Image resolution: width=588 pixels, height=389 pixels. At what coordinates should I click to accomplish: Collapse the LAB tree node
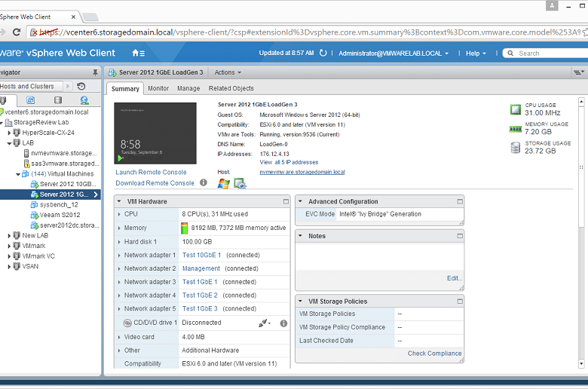[9, 143]
